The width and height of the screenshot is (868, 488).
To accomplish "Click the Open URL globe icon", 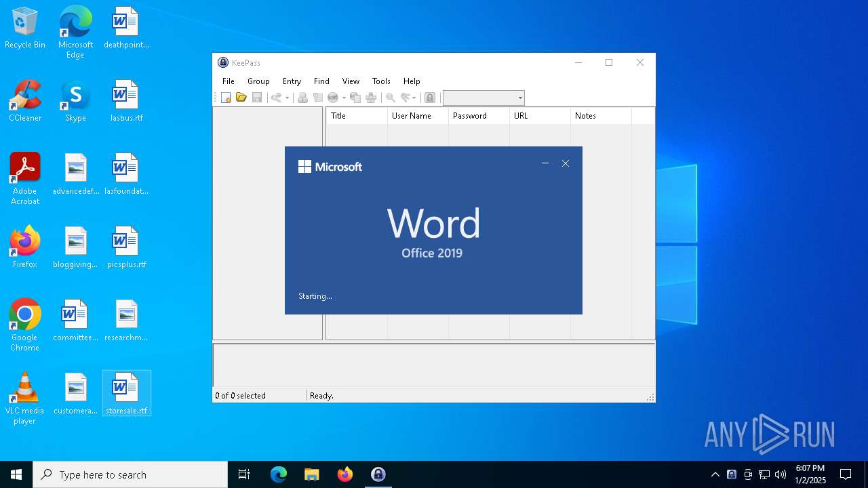I will tap(333, 98).
